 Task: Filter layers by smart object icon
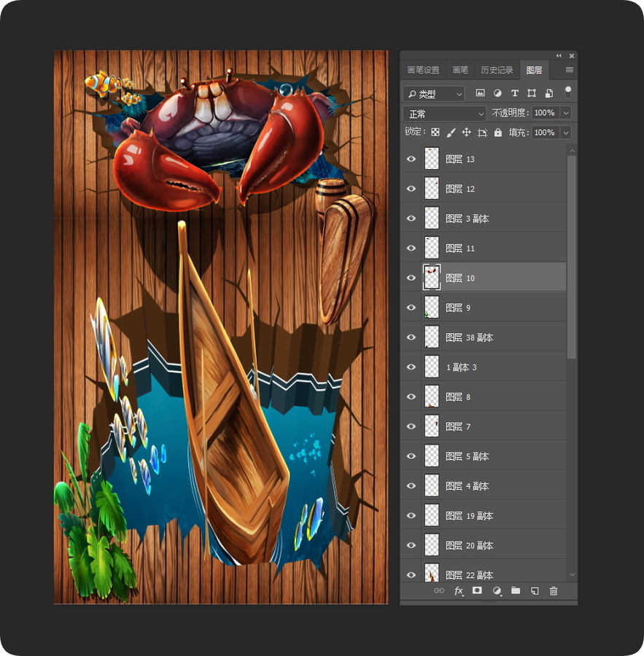coord(549,93)
